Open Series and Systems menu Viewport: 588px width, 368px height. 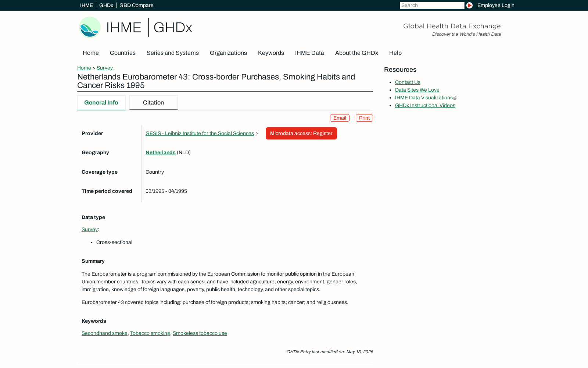173,53
